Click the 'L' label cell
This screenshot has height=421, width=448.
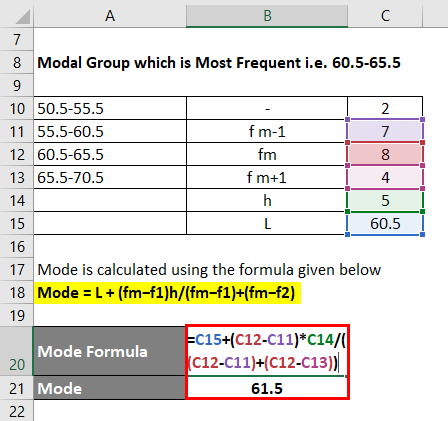(x=267, y=223)
